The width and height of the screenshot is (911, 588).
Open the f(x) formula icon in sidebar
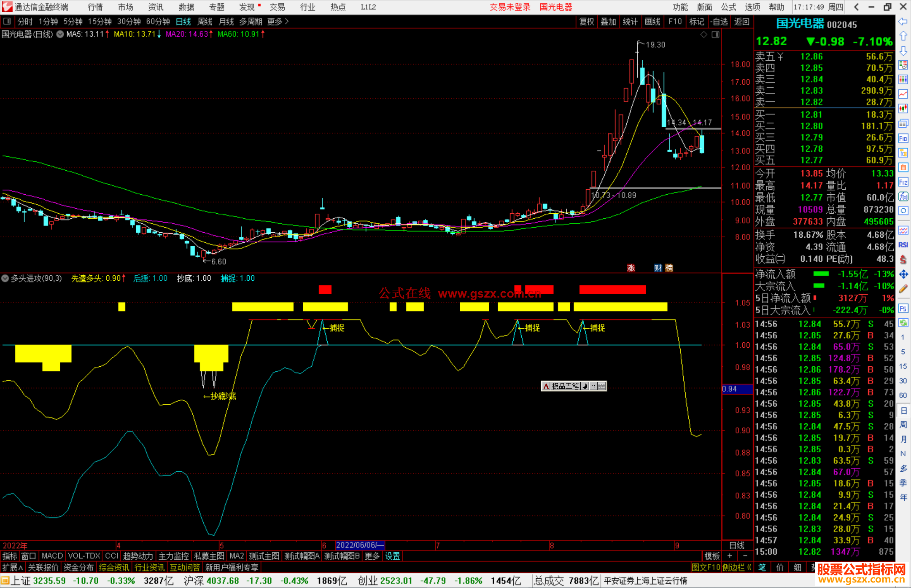tap(903, 196)
